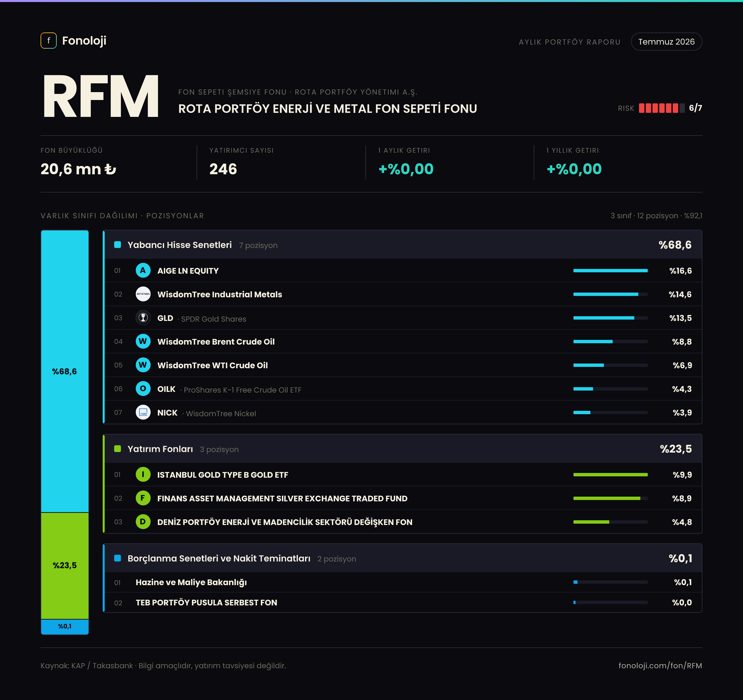Screen dimensions: 743x700
Task: Click the NICK WisdomTree Nickel logo icon
Action: (143, 412)
